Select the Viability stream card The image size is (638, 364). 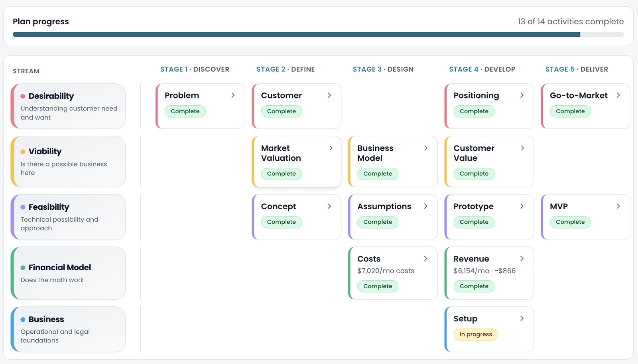pos(68,161)
